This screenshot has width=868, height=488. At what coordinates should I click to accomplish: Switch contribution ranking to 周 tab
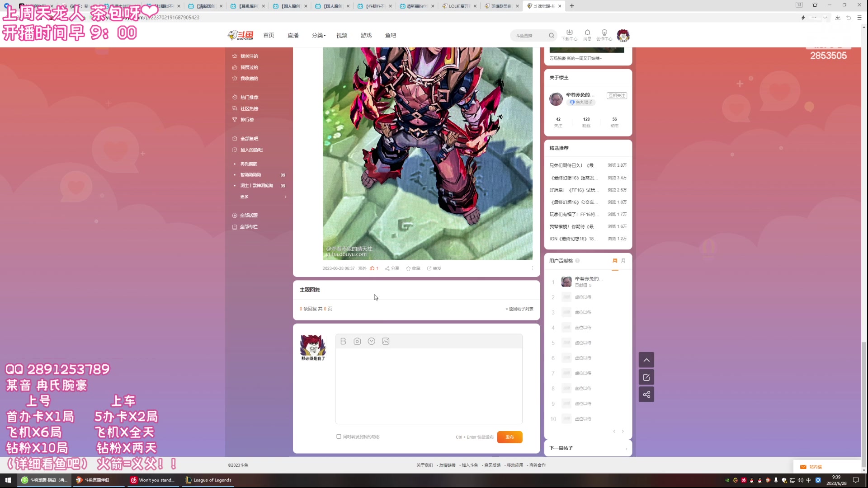coord(615,261)
